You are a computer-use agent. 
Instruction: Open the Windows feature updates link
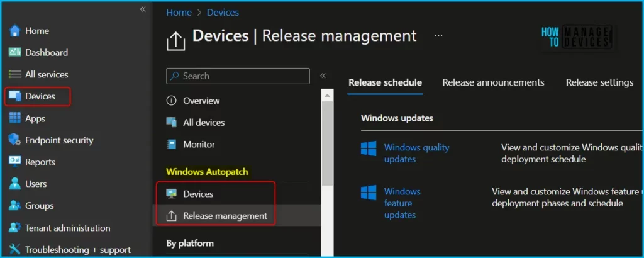click(402, 203)
